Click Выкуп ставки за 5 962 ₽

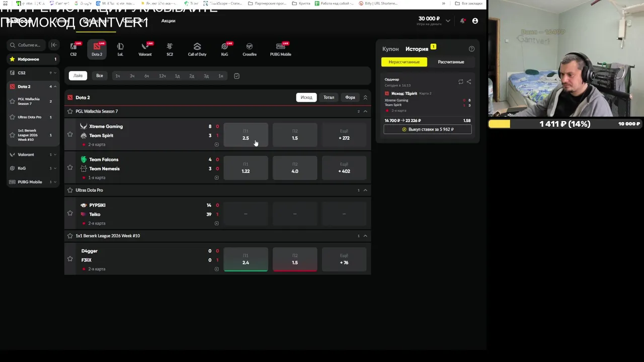pos(428,129)
